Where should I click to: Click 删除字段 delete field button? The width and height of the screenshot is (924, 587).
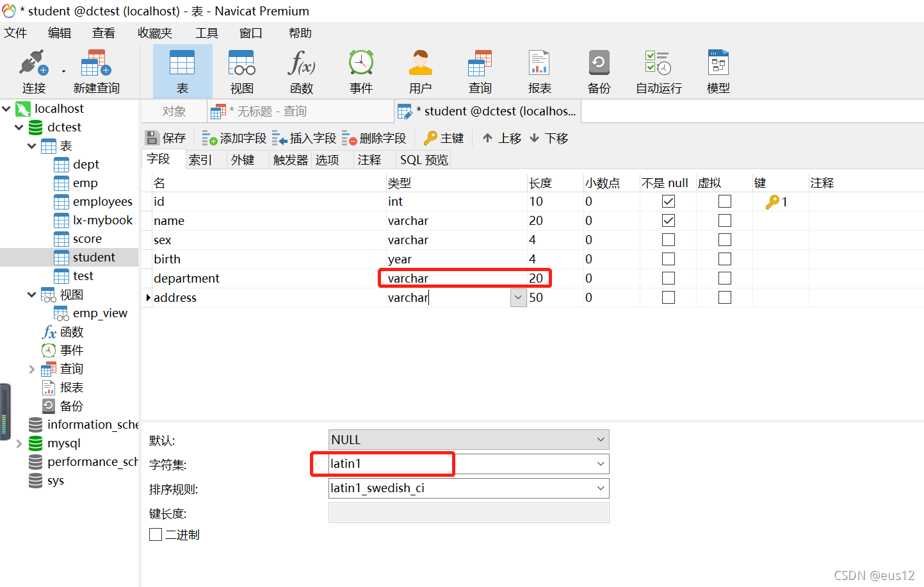(x=374, y=138)
